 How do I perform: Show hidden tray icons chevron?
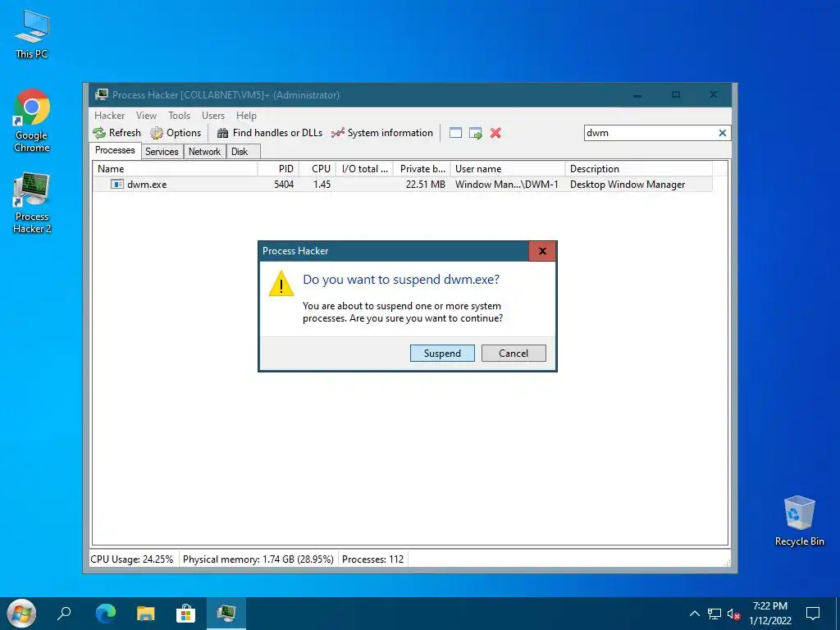694,614
